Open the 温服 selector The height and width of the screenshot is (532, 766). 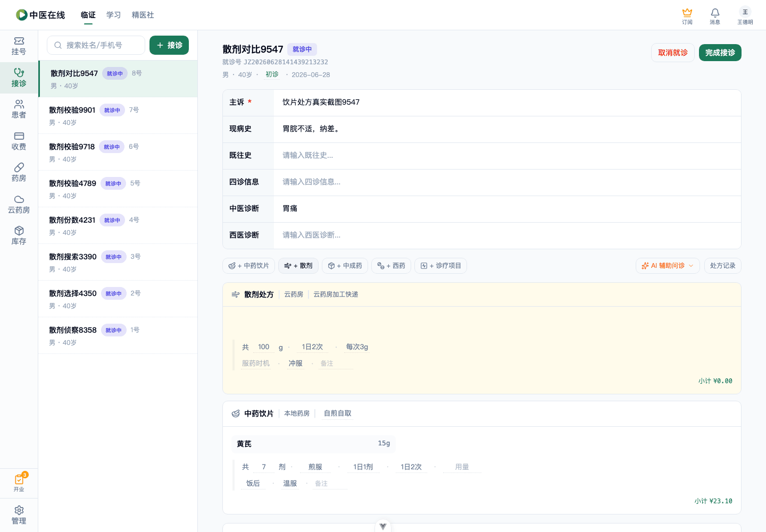(290, 484)
